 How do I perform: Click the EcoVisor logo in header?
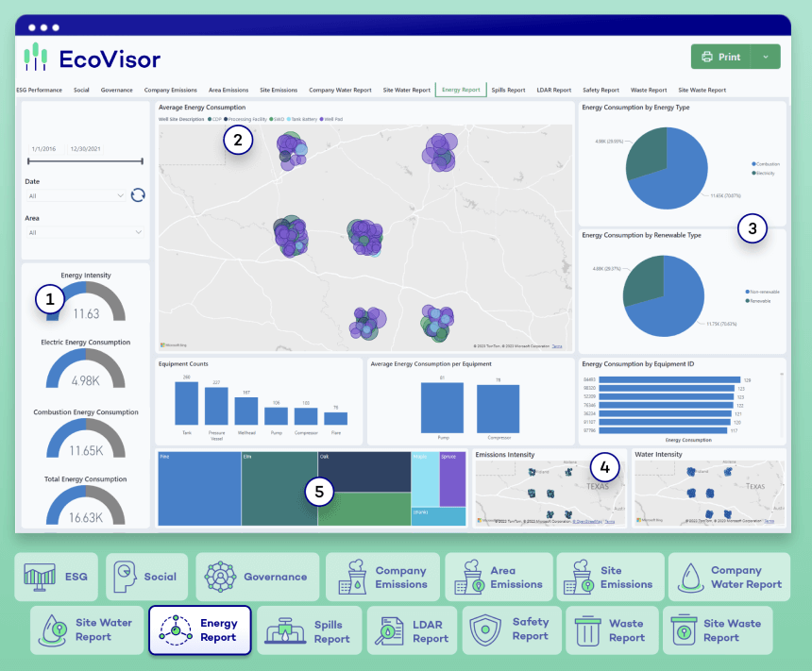93,59
